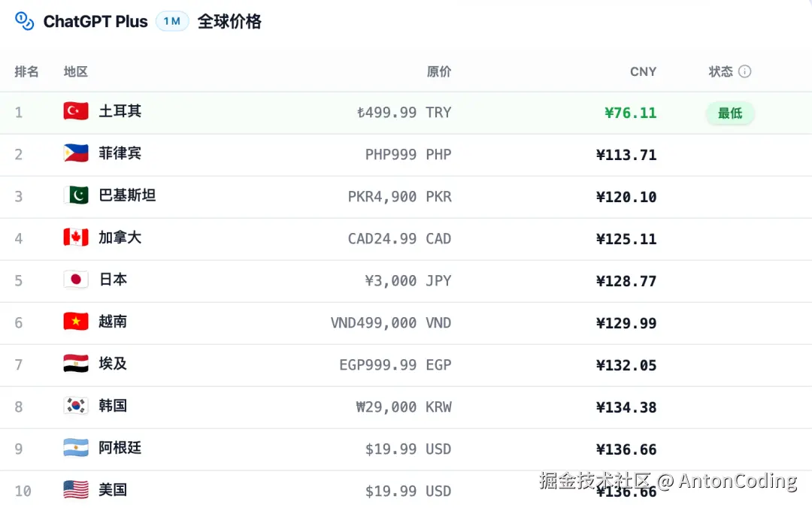Click the green CNY price ¥76.11
The width and height of the screenshot is (812, 508).
[x=630, y=113]
